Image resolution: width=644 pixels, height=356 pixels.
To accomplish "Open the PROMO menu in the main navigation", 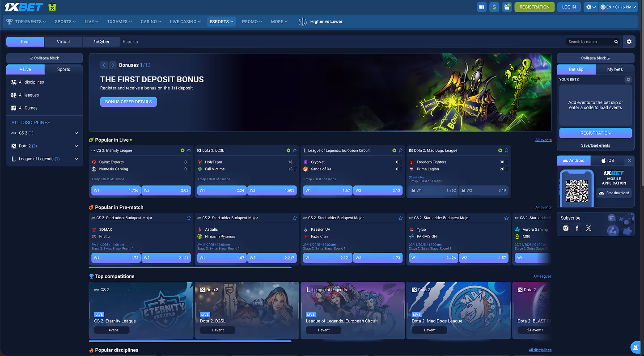I will tap(251, 21).
